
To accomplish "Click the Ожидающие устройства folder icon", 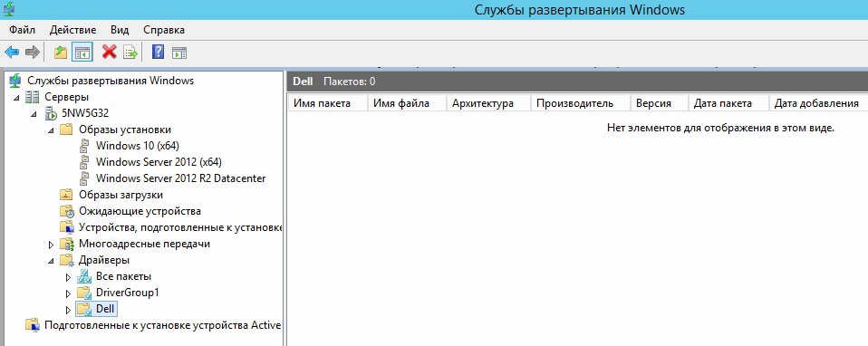I will pyautogui.click(x=66, y=211).
